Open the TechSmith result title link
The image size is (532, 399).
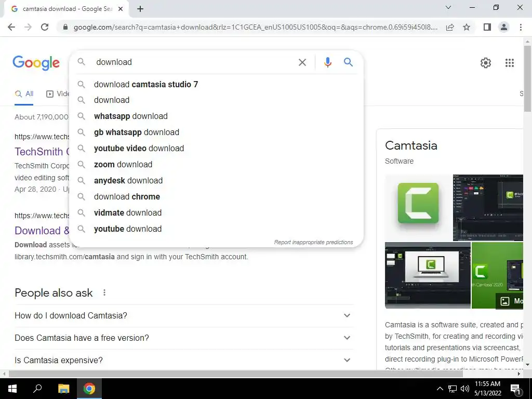click(x=42, y=152)
